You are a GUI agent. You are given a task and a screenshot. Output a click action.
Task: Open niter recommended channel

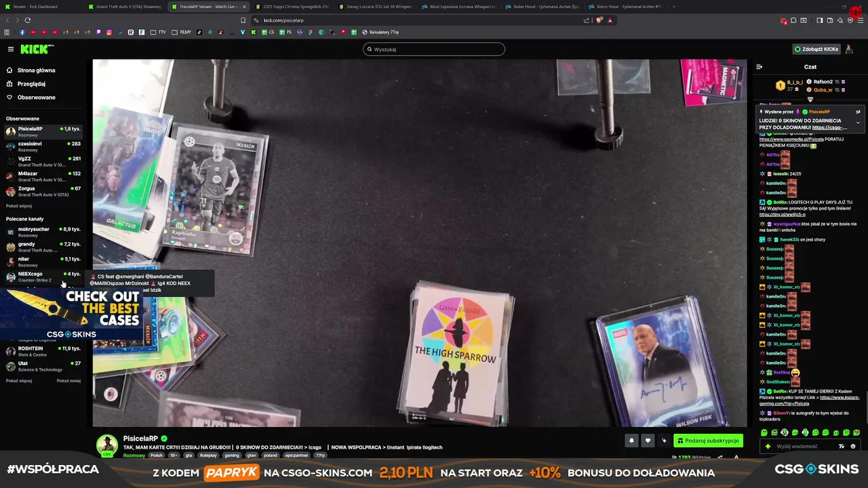pyautogui.click(x=43, y=262)
